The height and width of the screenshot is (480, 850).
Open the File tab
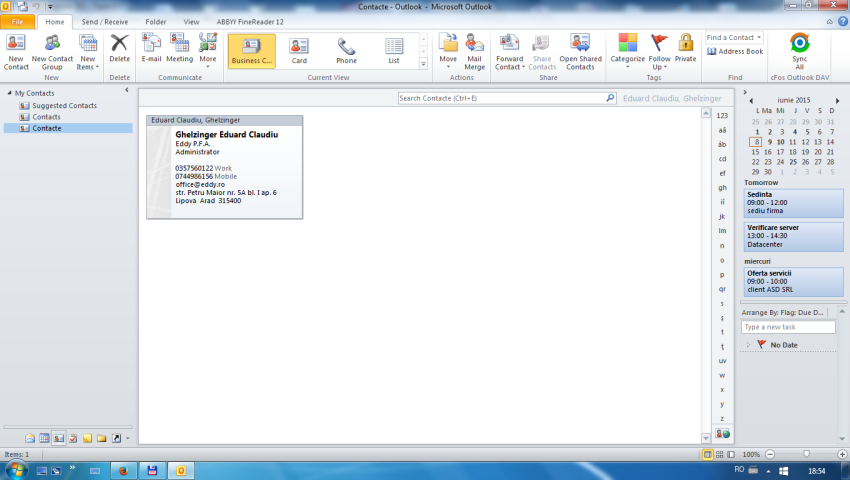17,22
